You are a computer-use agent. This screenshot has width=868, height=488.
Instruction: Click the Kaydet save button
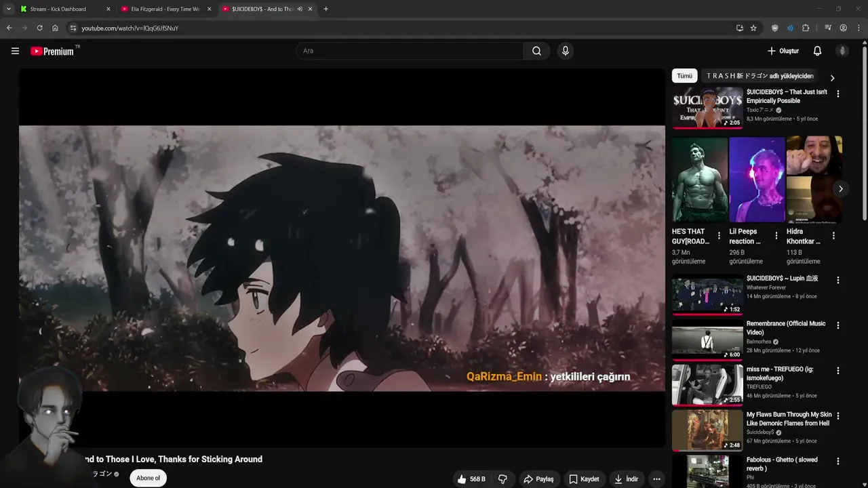[x=584, y=479]
